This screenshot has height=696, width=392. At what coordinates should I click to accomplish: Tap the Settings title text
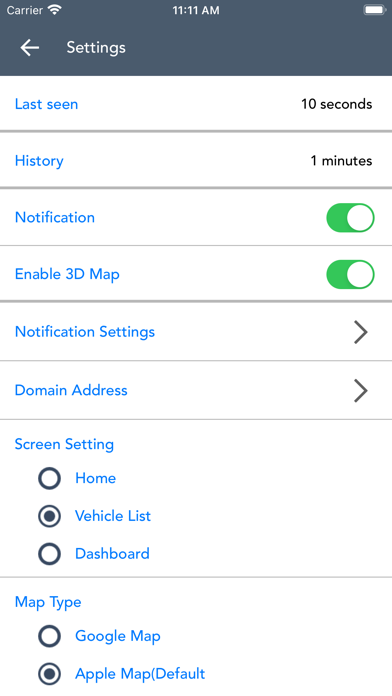pyautogui.click(x=96, y=47)
